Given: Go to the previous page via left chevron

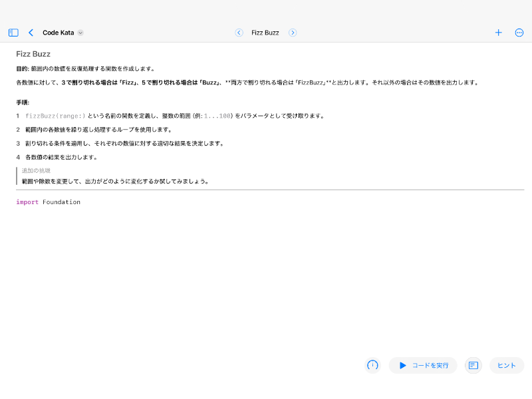Looking at the screenshot, I should click(x=239, y=32).
